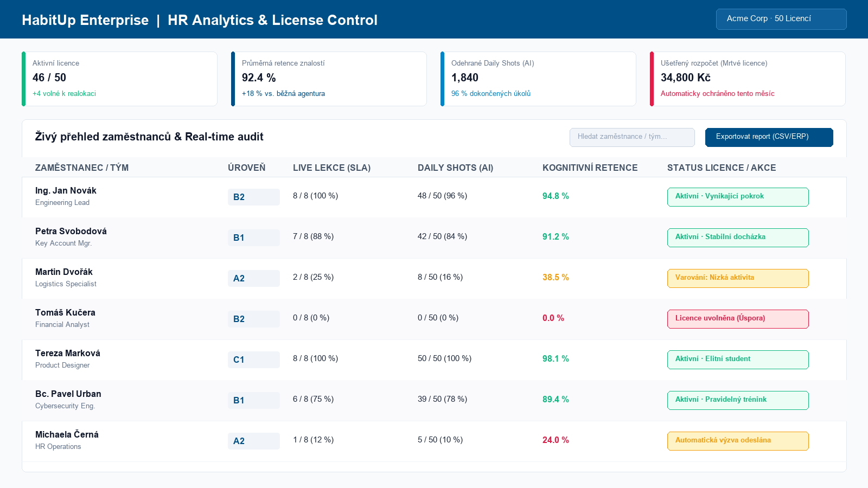The image size is (868, 488).
Task: Click the 98.1 % retention value
Action: [556, 359]
